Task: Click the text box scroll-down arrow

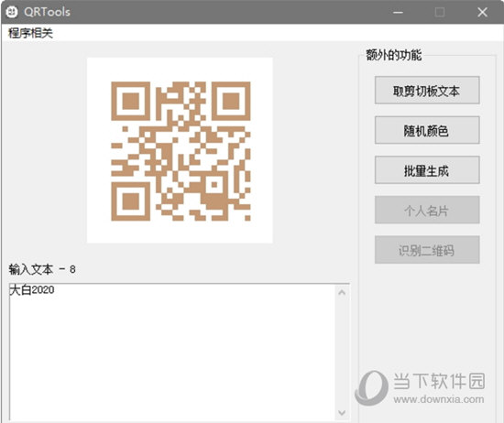Action: pos(342,412)
